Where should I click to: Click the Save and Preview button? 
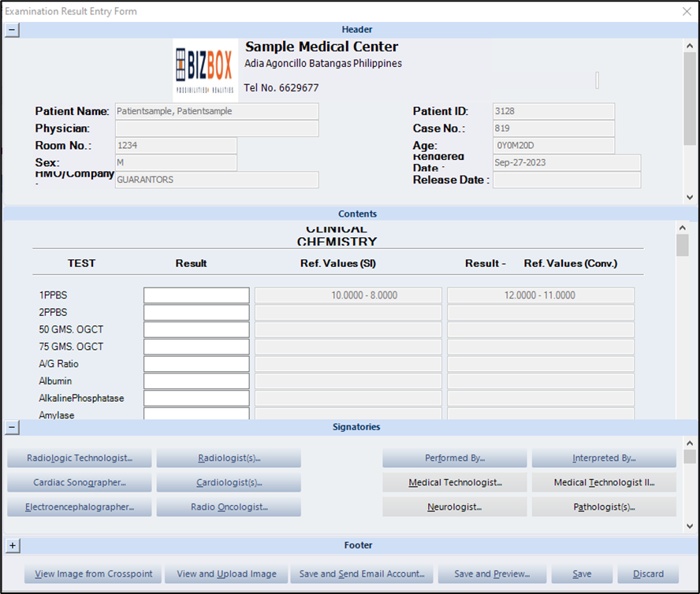(x=492, y=574)
